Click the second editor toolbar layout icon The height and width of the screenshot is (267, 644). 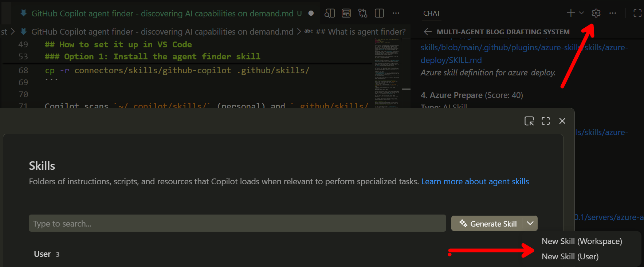[346, 13]
